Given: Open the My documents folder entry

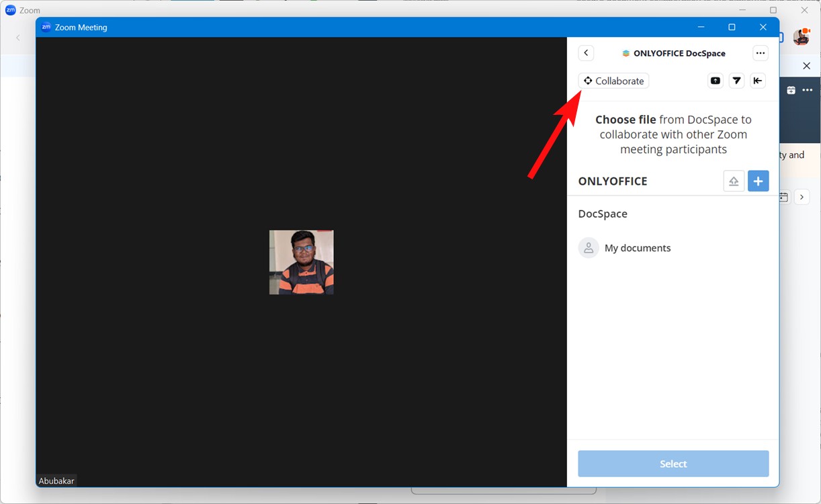Looking at the screenshot, I should tap(637, 247).
